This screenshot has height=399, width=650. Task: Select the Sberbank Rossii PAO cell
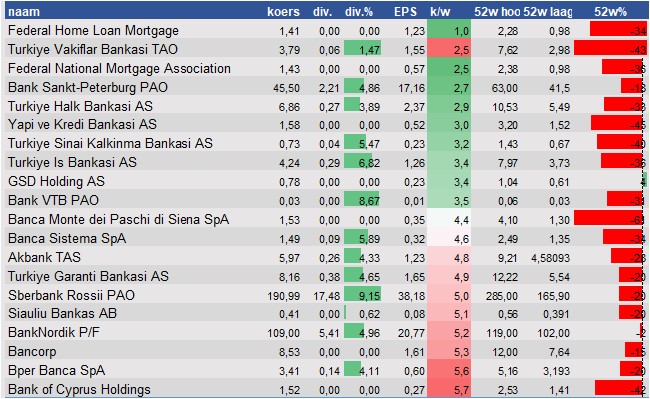(x=71, y=295)
